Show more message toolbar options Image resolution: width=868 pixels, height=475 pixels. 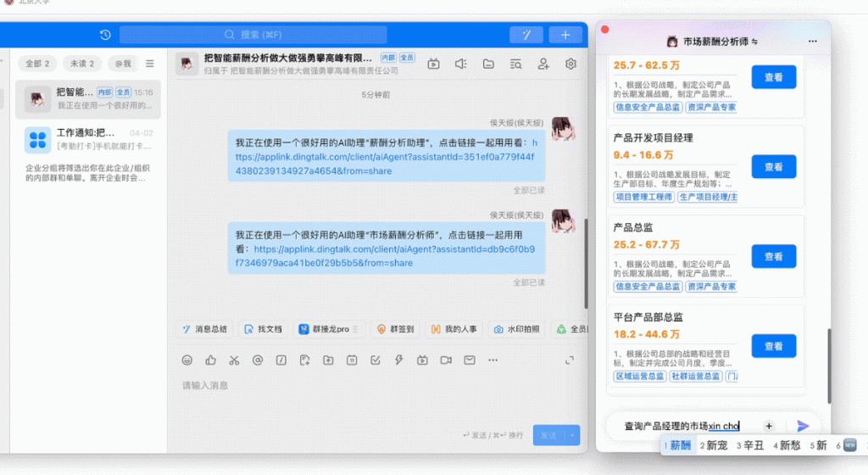pos(492,360)
